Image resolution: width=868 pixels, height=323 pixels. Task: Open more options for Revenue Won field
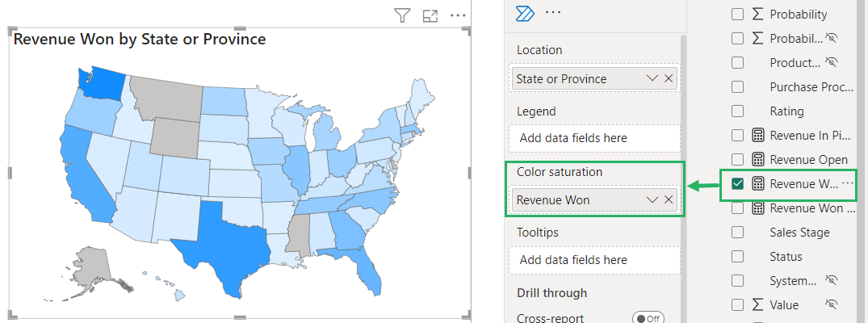848,183
